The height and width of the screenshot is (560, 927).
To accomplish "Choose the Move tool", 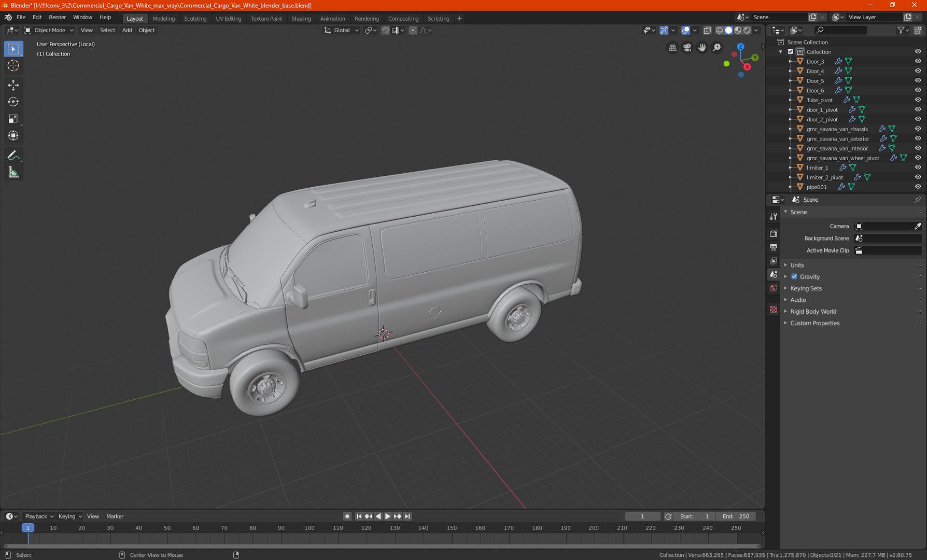I will coord(13,85).
